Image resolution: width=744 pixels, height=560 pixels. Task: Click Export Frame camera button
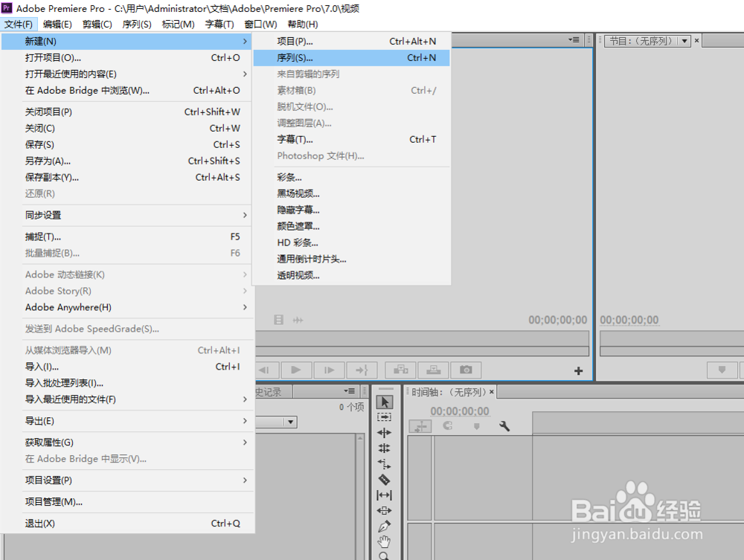point(466,370)
